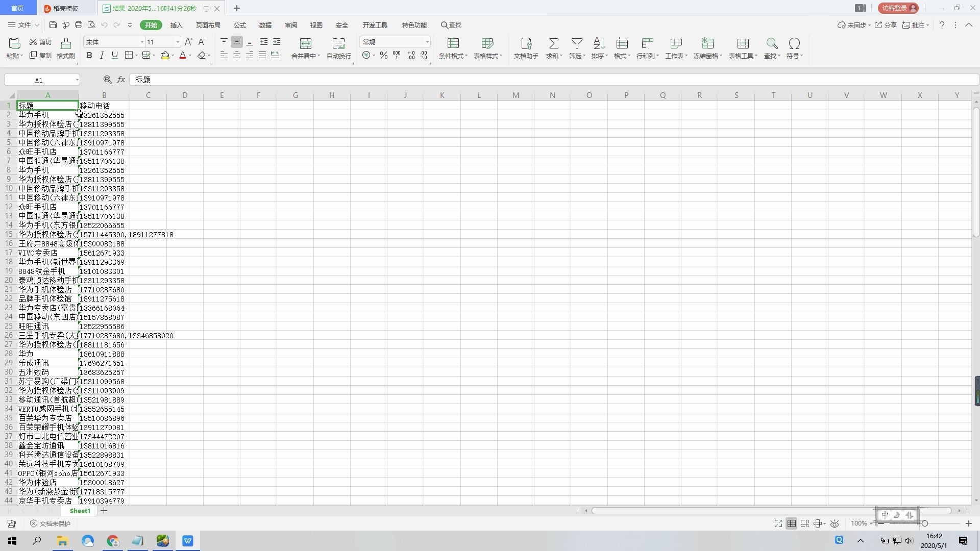Open the font name dropdown (宋体)
The width and height of the screenshot is (980, 551).
pos(142,42)
